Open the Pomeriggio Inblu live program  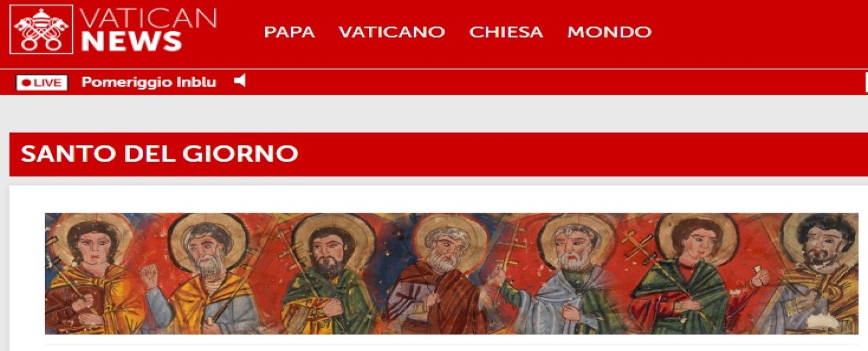click(x=149, y=82)
